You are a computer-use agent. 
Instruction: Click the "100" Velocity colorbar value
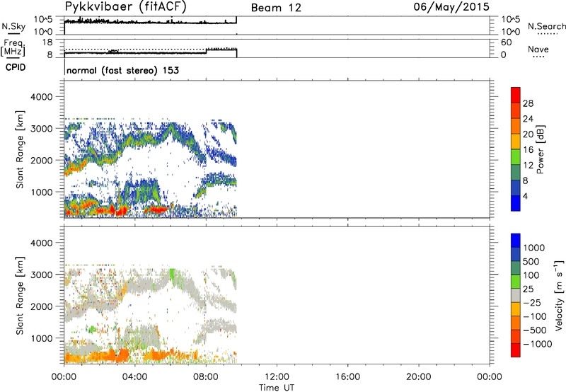[531, 275]
